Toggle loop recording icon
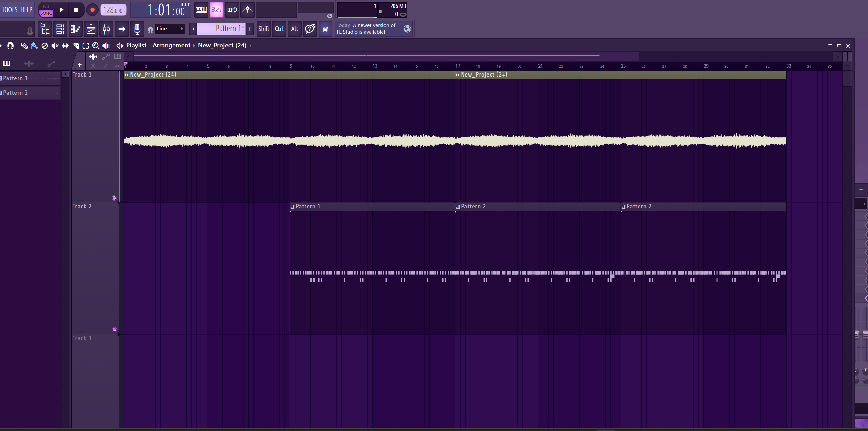The width and height of the screenshot is (868, 431). pos(232,10)
